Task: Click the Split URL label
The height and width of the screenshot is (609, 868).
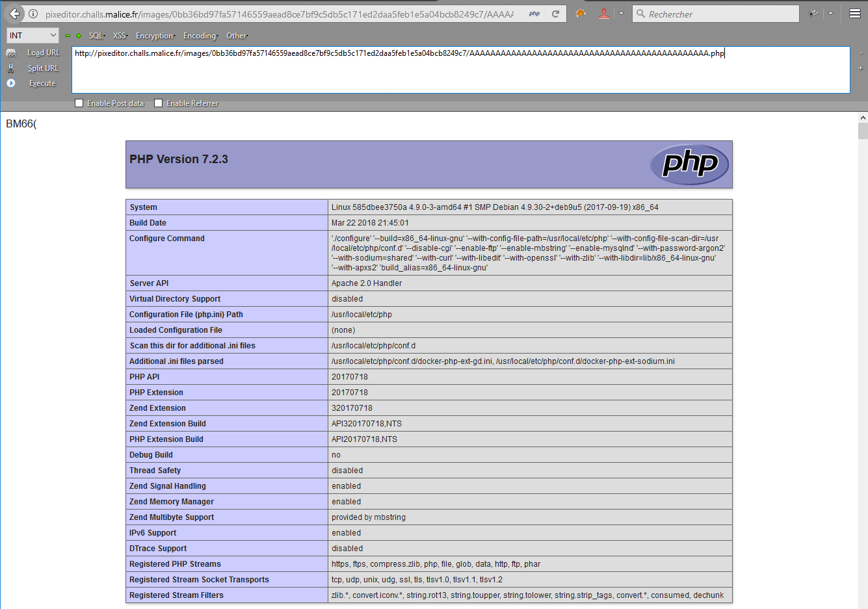Action: pyautogui.click(x=43, y=68)
